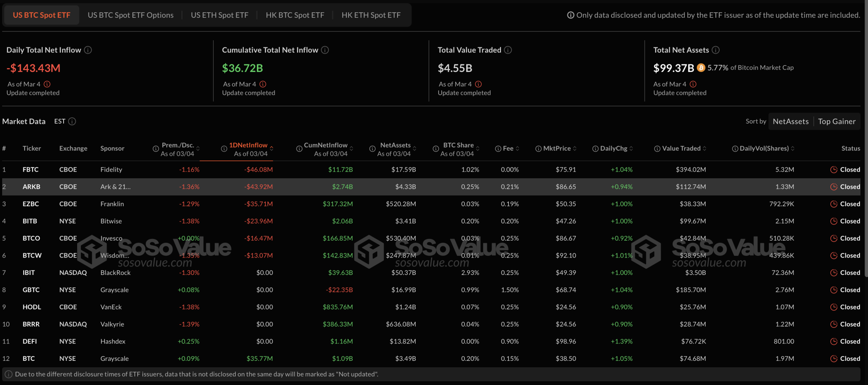The image size is (868, 385).
Task: Open FBTC ticker row
Action: (x=431, y=169)
